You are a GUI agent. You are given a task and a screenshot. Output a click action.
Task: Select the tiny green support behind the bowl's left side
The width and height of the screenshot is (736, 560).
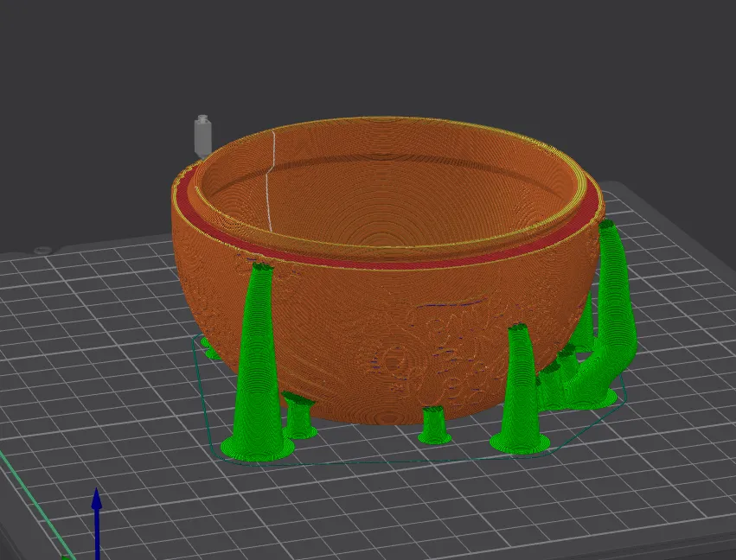pyautogui.click(x=210, y=348)
